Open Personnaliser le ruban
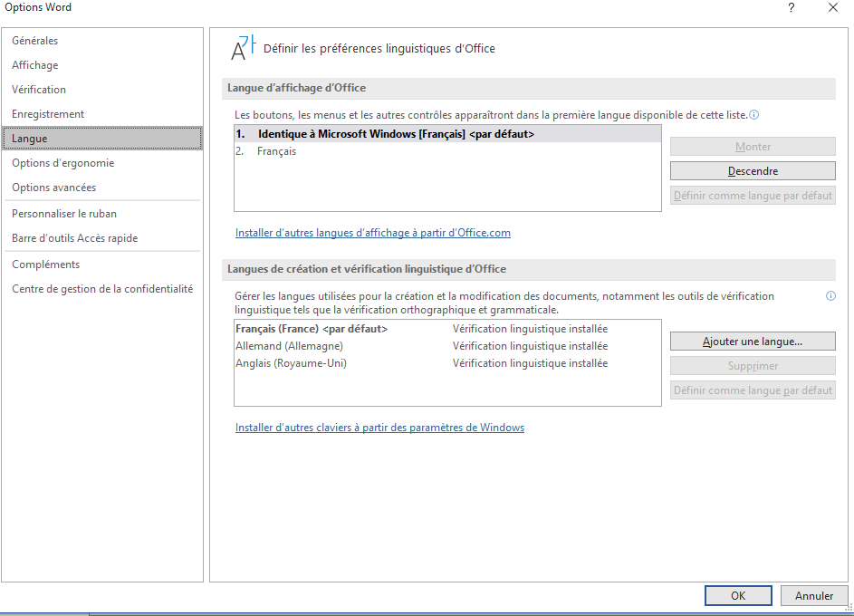Screen dimensions: 854x616 coord(102,214)
